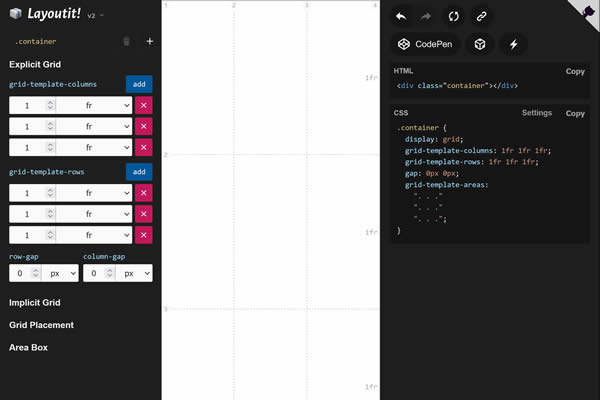Copy the CSS code
This screenshot has height=400, width=600.
tap(575, 113)
